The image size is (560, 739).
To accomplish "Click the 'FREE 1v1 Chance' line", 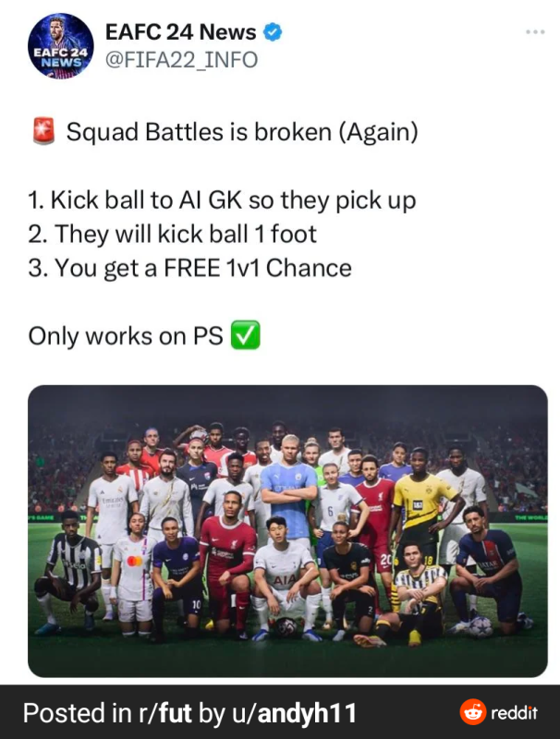I will pos(189,268).
